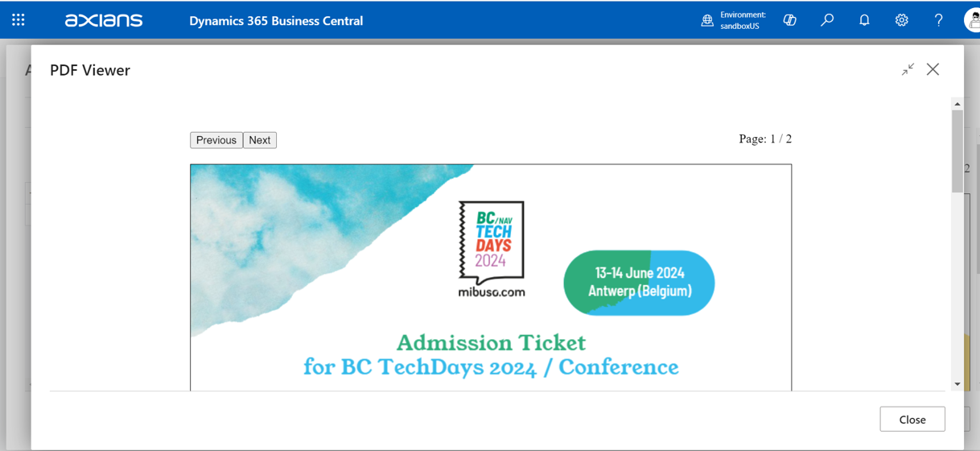
Task: Click the scrollbar up arrow
Action: point(957,104)
